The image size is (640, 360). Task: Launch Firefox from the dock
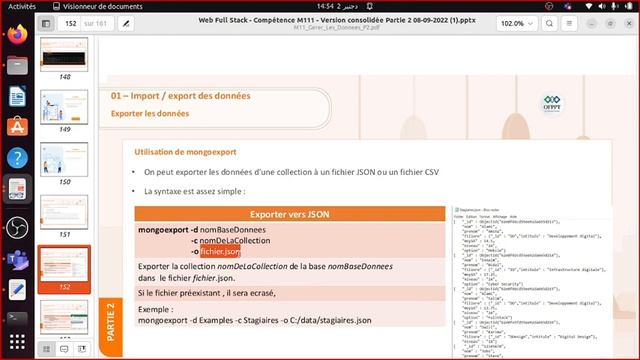(17, 34)
